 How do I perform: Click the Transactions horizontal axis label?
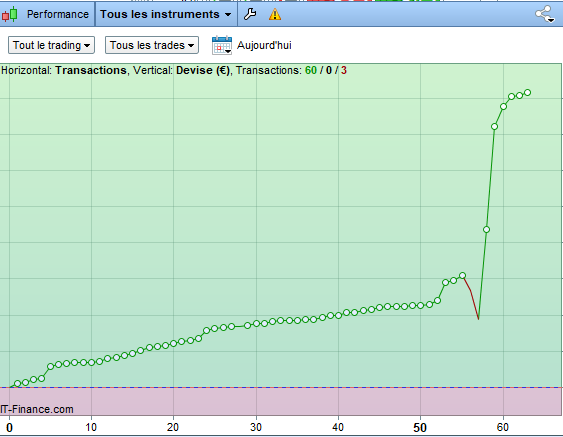click(x=90, y=70)
